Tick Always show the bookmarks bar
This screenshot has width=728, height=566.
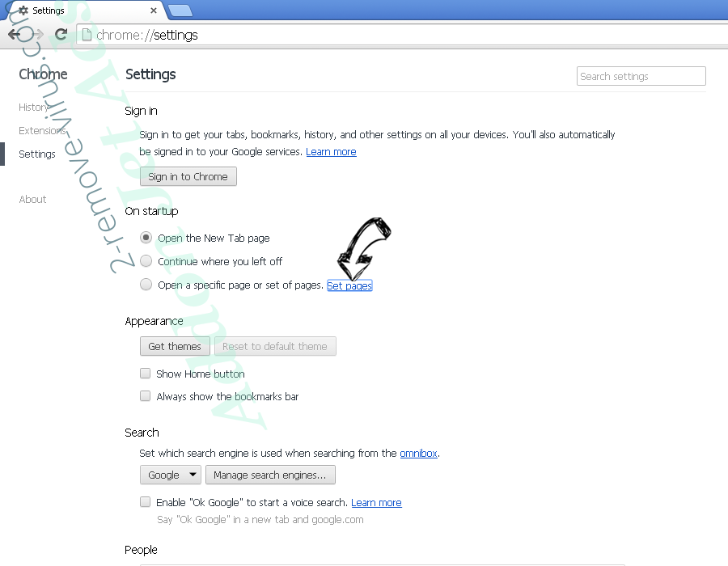(146, 396)
